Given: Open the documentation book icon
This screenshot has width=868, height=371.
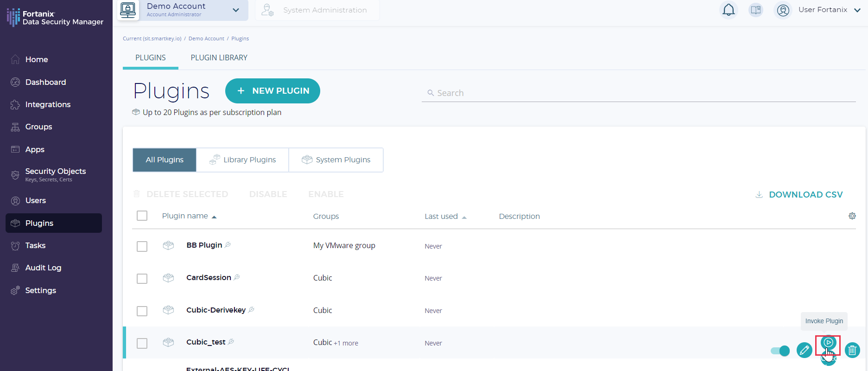Looking at the screenshot, I should (756, 10).
